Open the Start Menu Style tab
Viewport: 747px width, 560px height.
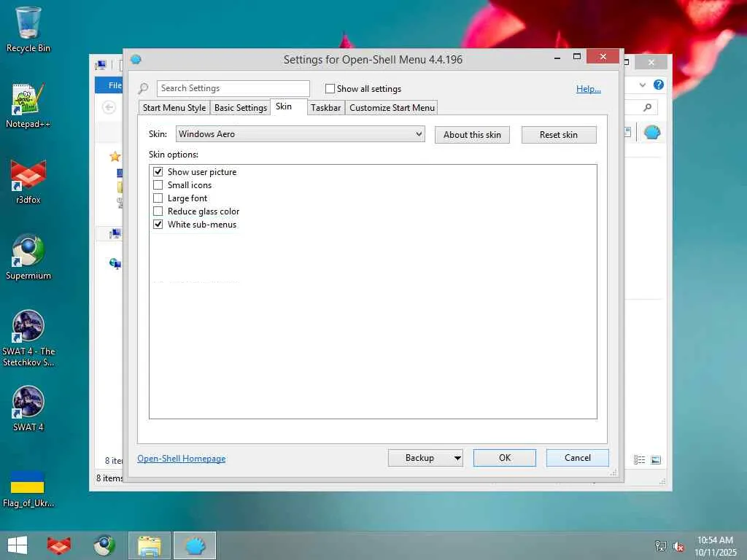click(174, 108)
